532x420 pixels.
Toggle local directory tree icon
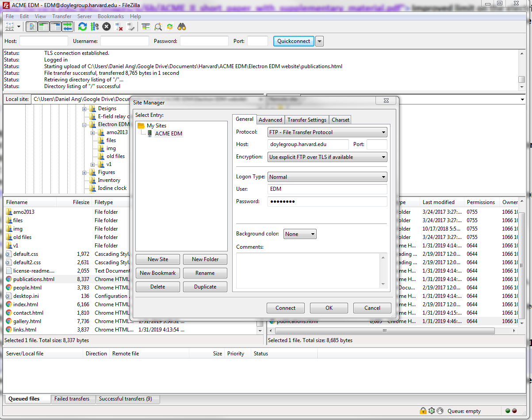click(43, 27)
